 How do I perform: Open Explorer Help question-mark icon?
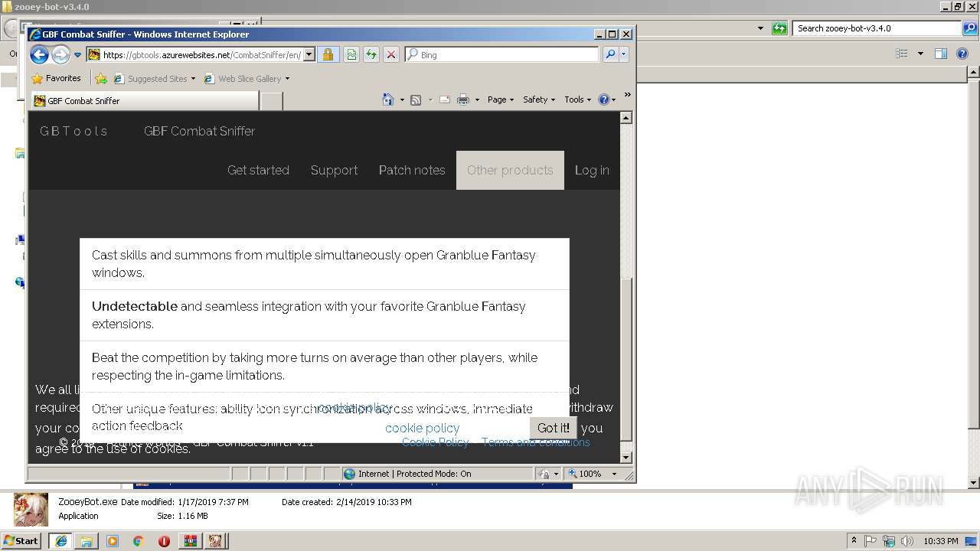(963, 54)
